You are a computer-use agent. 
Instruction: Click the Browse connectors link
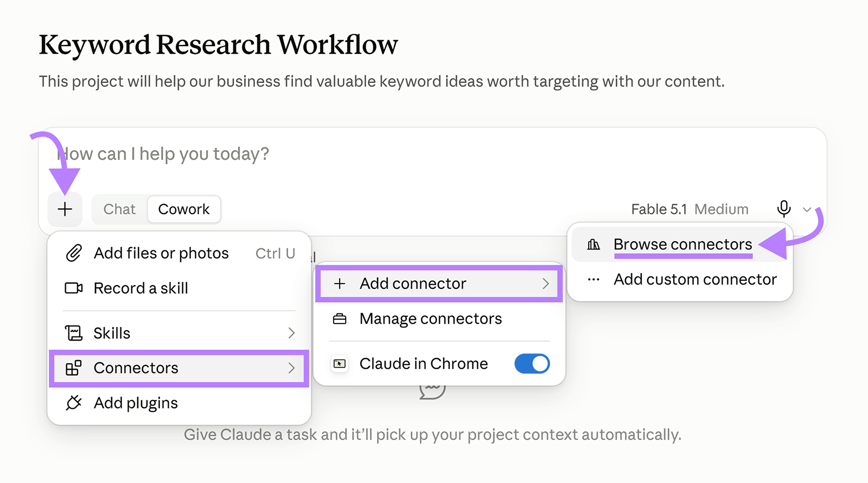682,244
